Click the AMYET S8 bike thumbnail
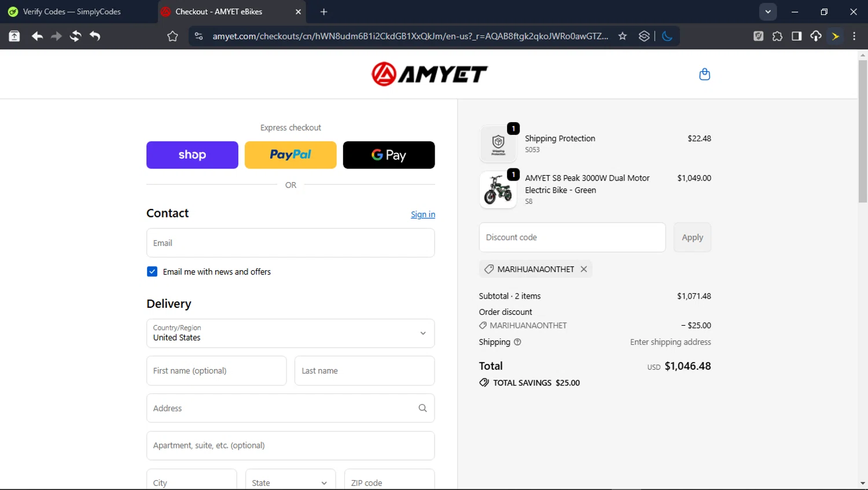The image size is (868, 490). click(498, 190)
